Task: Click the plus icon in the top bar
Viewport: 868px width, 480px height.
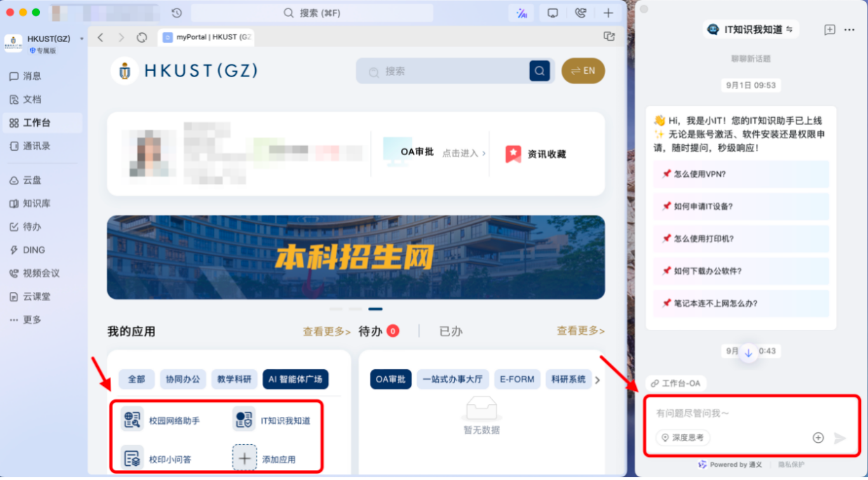Action: pos(608,13)
